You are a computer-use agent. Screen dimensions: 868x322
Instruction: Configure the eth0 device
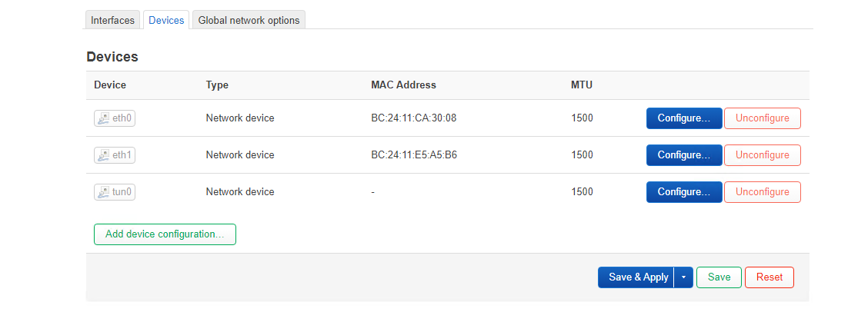684,118
